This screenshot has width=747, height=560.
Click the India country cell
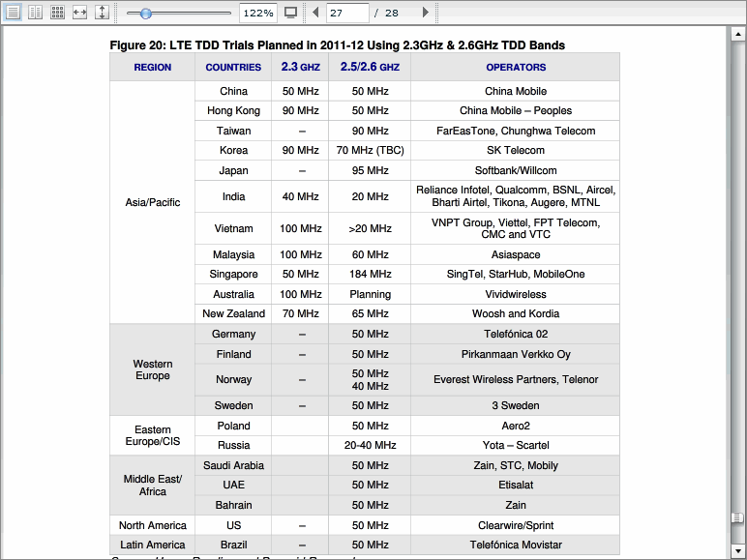pos(233,196)
